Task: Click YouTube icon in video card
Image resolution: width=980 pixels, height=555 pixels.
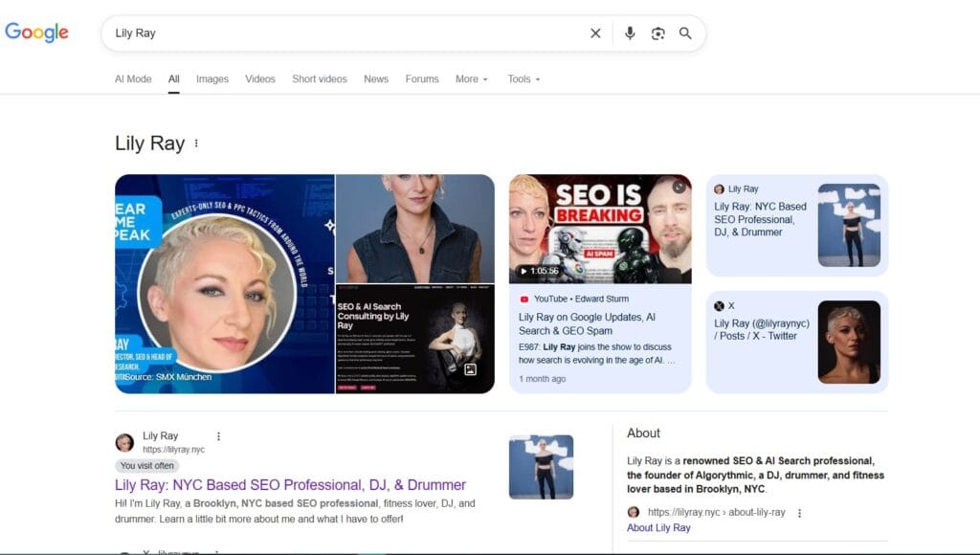Action: [x=524, y=299]
